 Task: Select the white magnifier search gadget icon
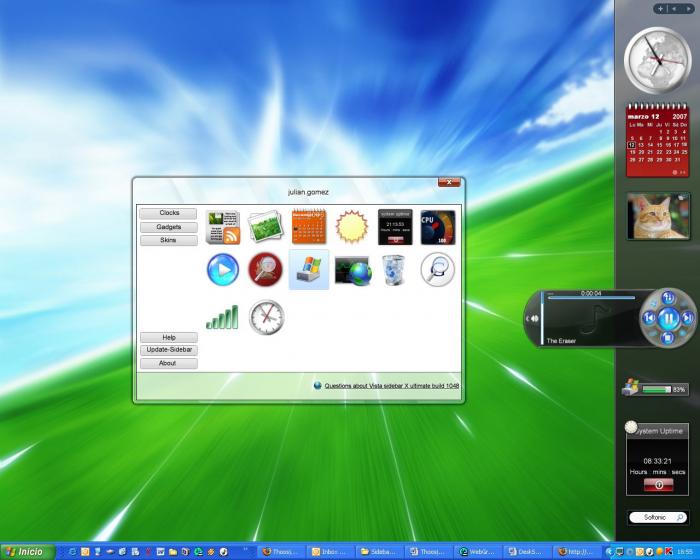click(438, 270)
